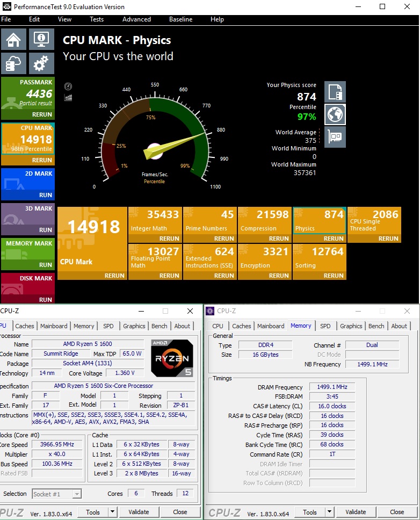Switch to Caches tab in left CPU-Z
Screen dimensions: 420x520
tap(25, 326)
